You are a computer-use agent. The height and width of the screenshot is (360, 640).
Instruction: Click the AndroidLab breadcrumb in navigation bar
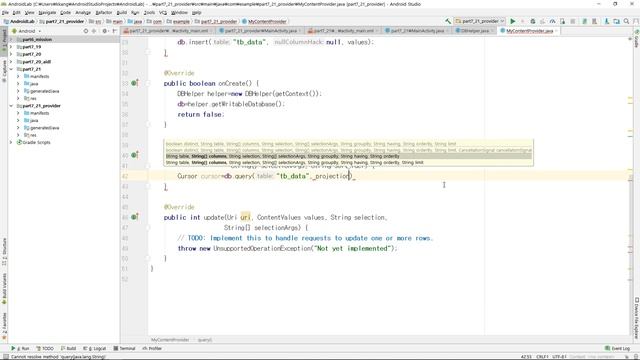pos(19,21)
